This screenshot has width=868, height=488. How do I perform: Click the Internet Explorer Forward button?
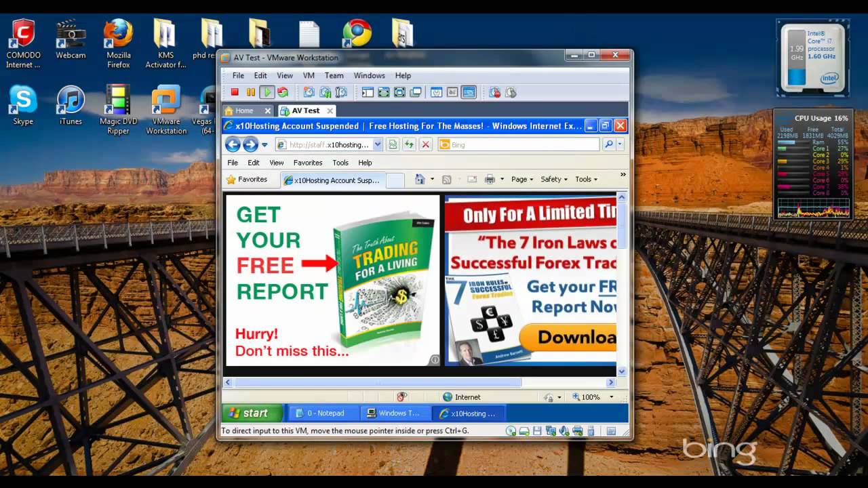click(x=250, y=144)
